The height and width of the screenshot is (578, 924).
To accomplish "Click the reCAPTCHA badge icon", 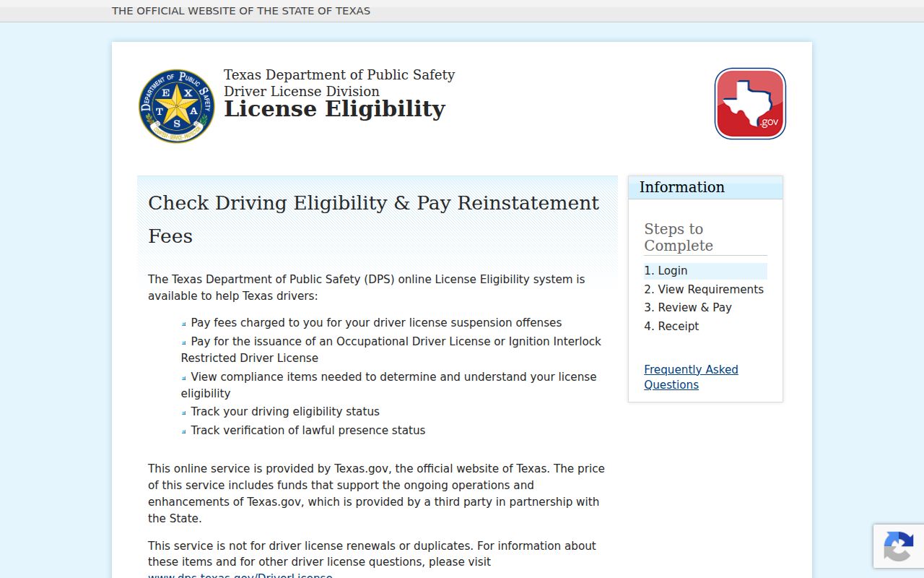I will point(898,546).
